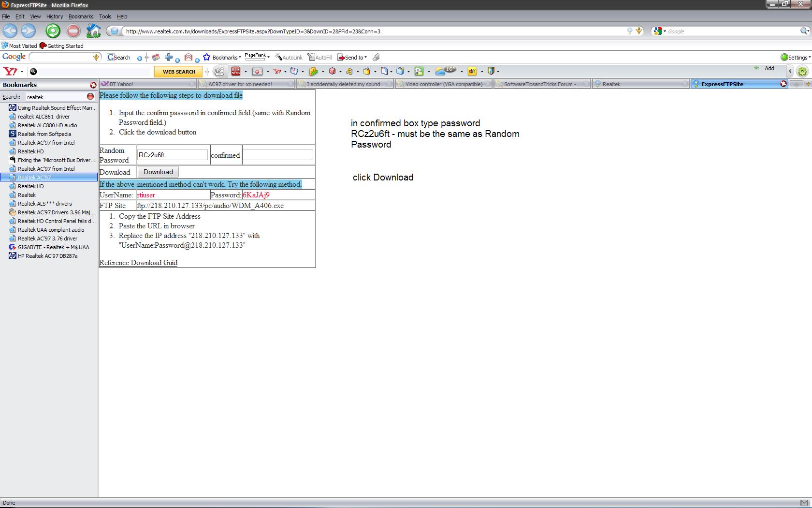Click the shield icon on Yahoo toolbar
Viewport: 812px width, 508px height.
[491, 71]
